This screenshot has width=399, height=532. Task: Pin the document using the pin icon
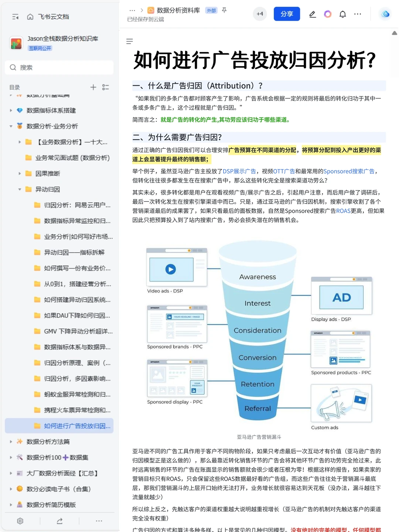(224, 11)
